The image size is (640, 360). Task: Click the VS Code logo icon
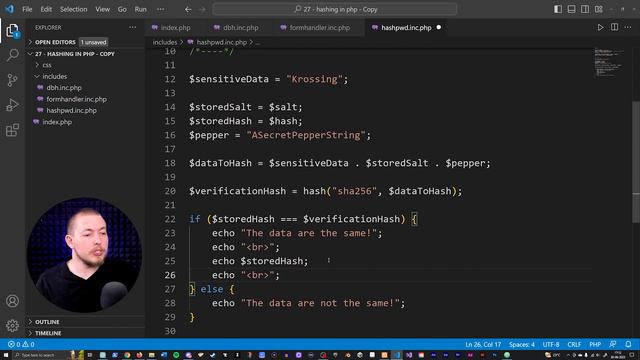point(10,9)
